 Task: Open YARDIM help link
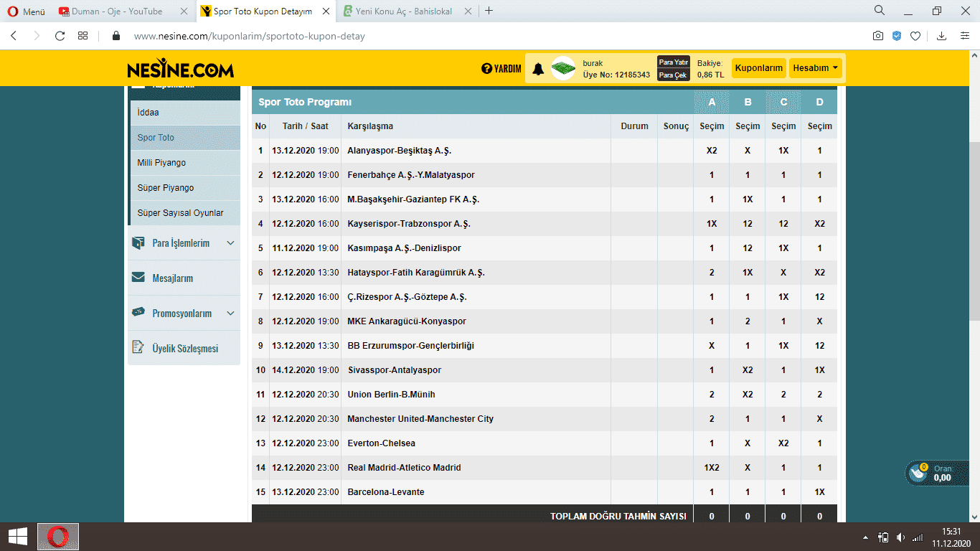(501, 69)
